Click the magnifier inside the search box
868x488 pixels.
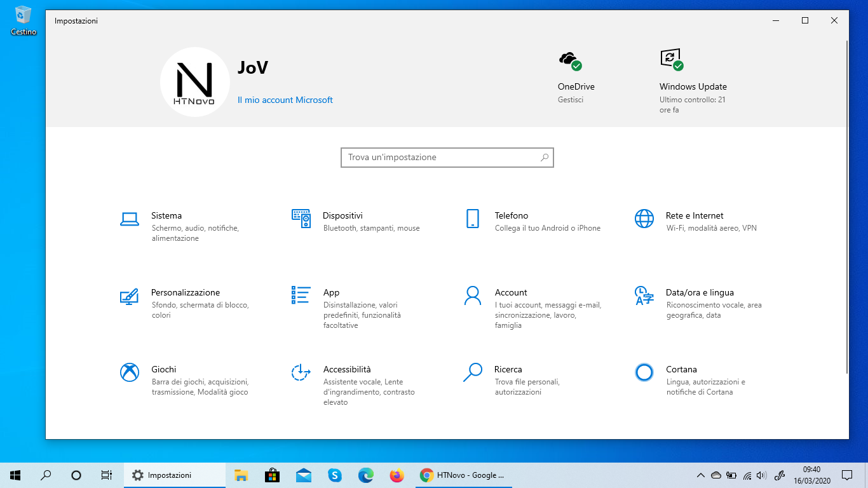coord(545,158)
